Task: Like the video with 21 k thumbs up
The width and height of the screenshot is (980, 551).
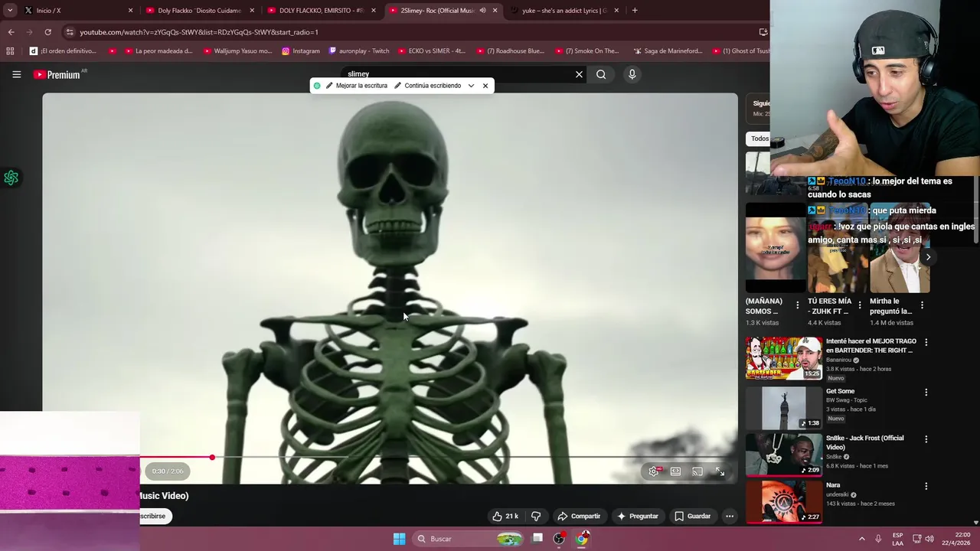Action: pos(505,516)
